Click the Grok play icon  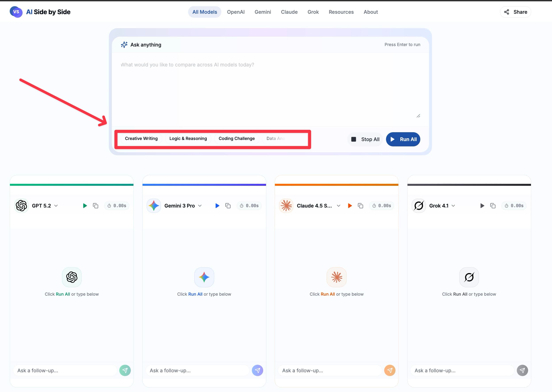click(482, 206)
